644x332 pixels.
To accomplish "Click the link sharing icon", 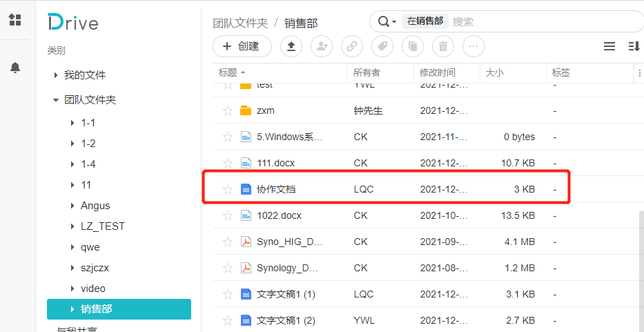I will coord(352,46).
